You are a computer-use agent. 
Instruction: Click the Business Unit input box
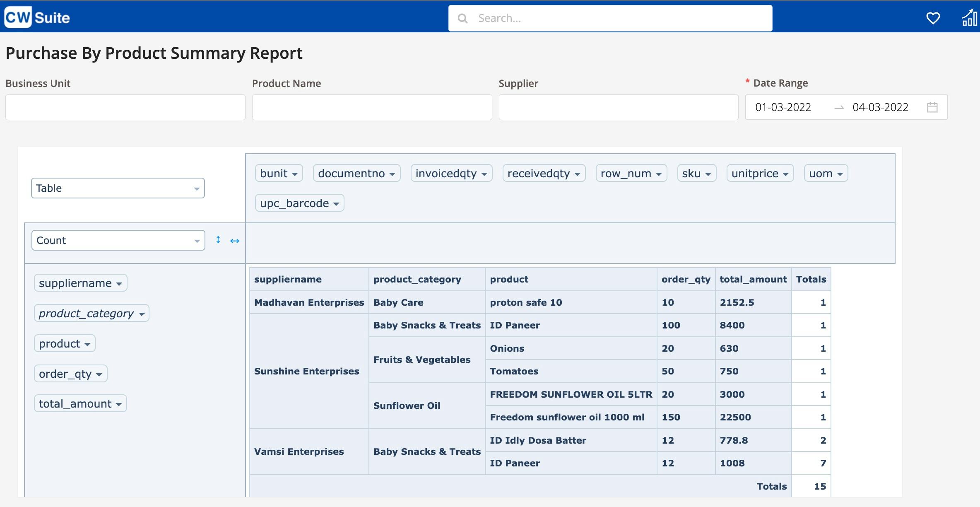[125, 107]
